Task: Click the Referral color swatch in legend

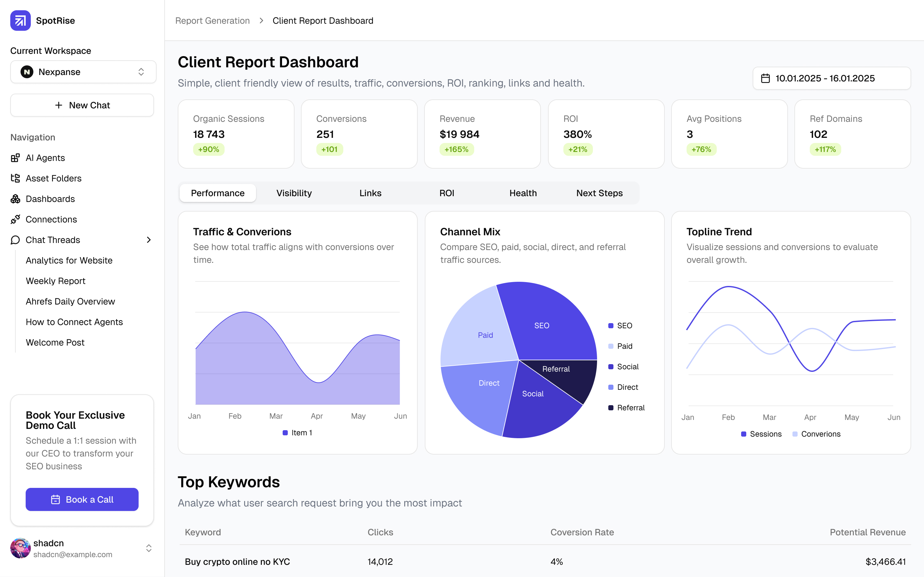Action: point(611,408)
